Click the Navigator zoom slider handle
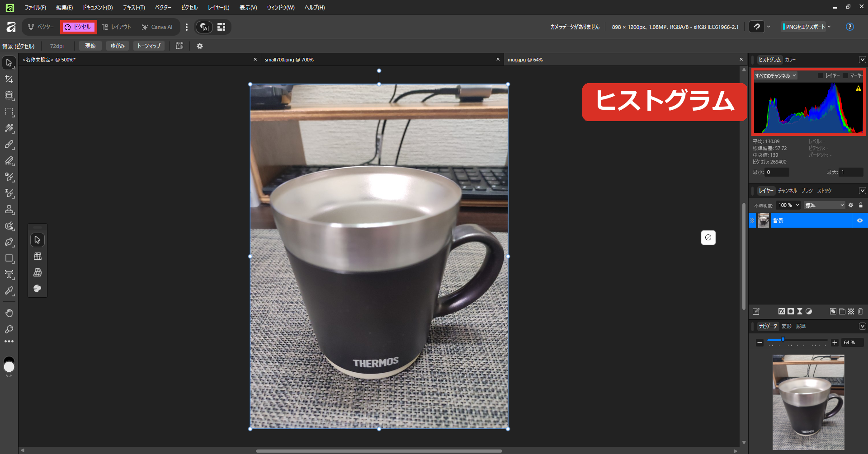 click(x=783, y=340)
